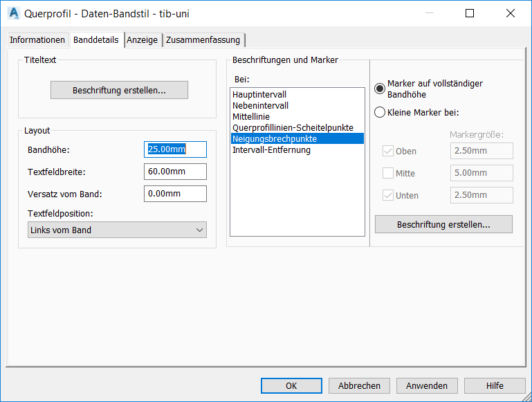Select Querprofillinien-Scheitelpunkte entry

click(293, 128)
